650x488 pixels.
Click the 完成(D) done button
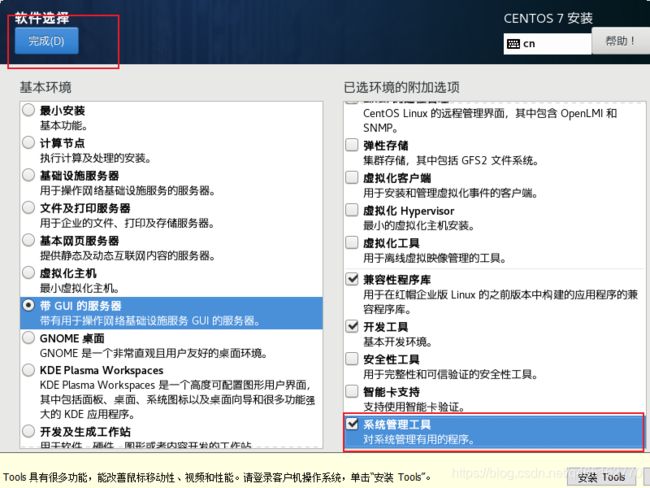coord(46,41)
